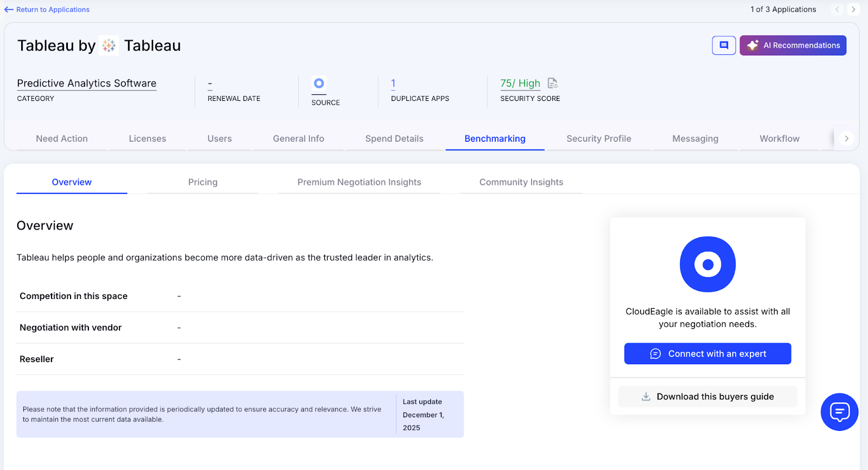Click the periodic update notice text
The width and height of the screenshot is (868, 470).
[202, 415]
